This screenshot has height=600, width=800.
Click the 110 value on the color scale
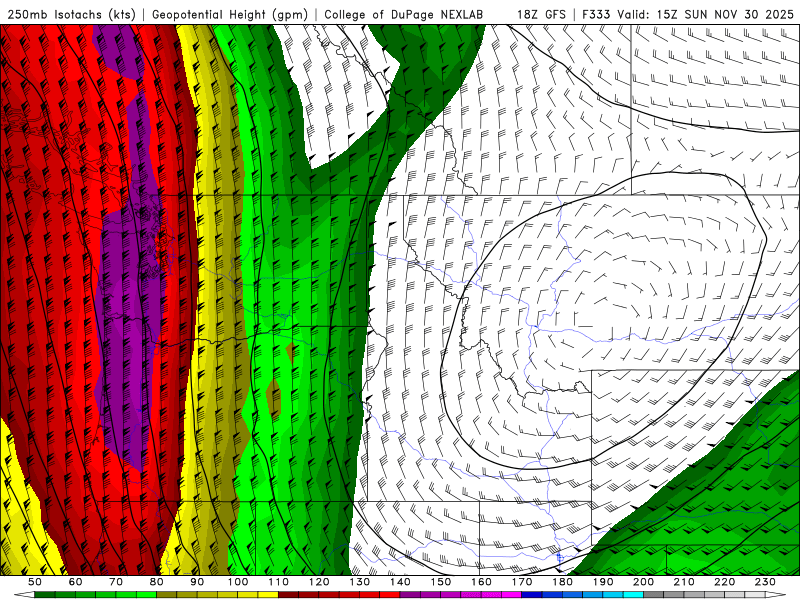click(x=279, y=582)
